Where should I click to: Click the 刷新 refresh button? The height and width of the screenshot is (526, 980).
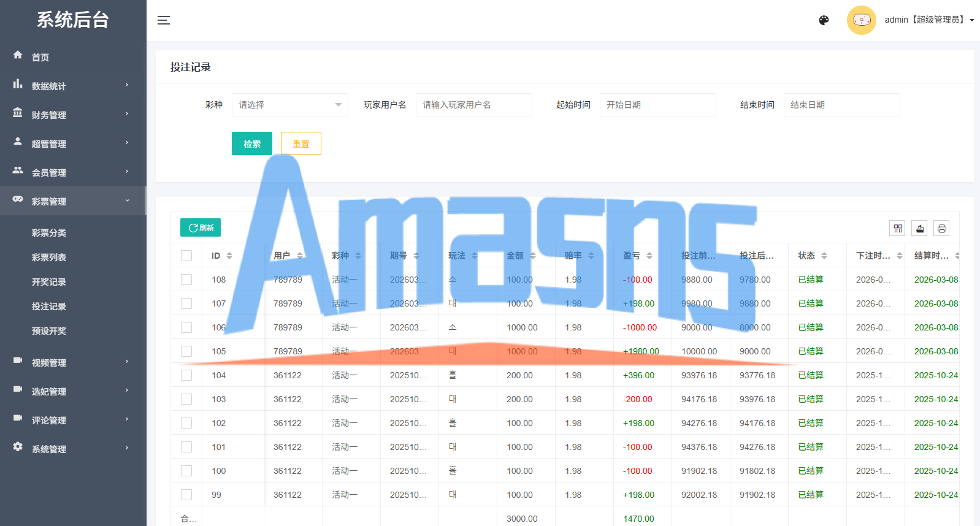[201, 227]
